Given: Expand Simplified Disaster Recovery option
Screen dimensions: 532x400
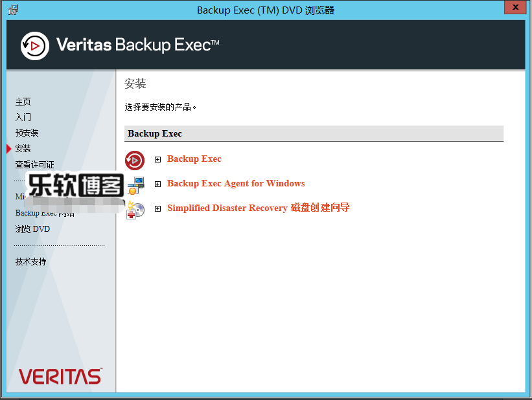Looking at the screenshot, I should click(157, 208).
